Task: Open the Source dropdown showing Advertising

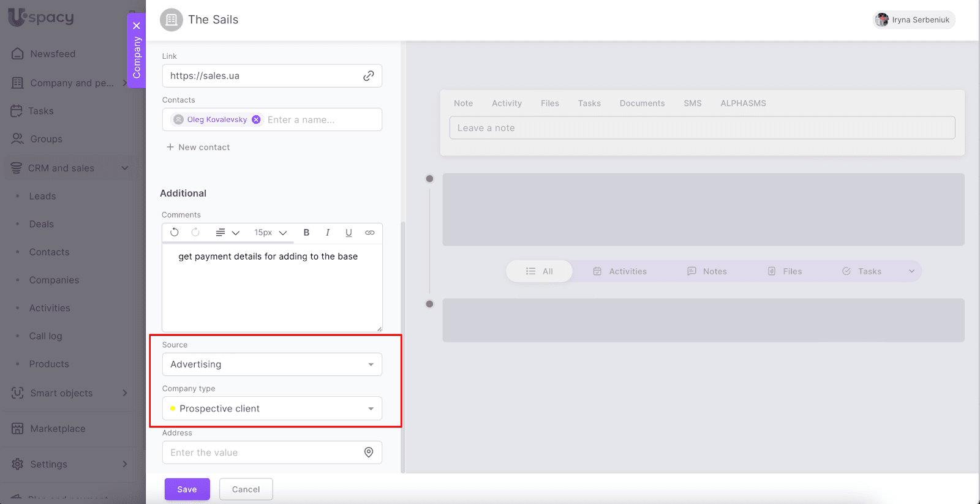Action: [x=272, y=364]
